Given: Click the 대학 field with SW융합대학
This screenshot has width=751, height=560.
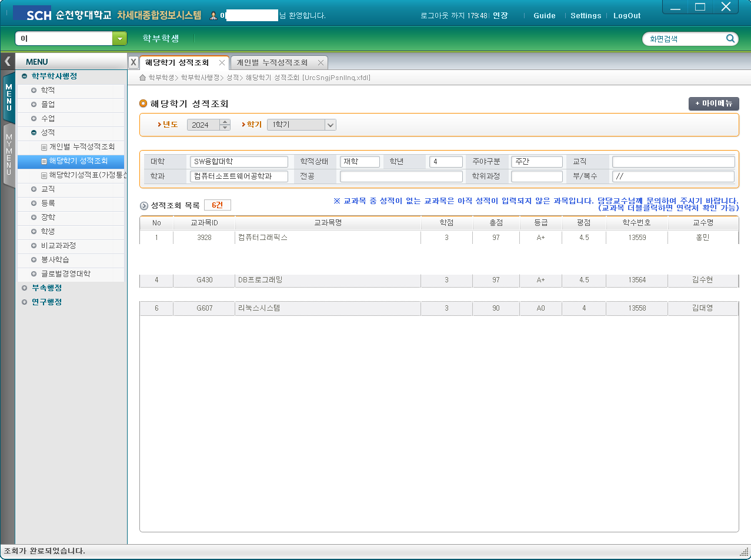Looking at the screenshot, I should click(239, 162).
